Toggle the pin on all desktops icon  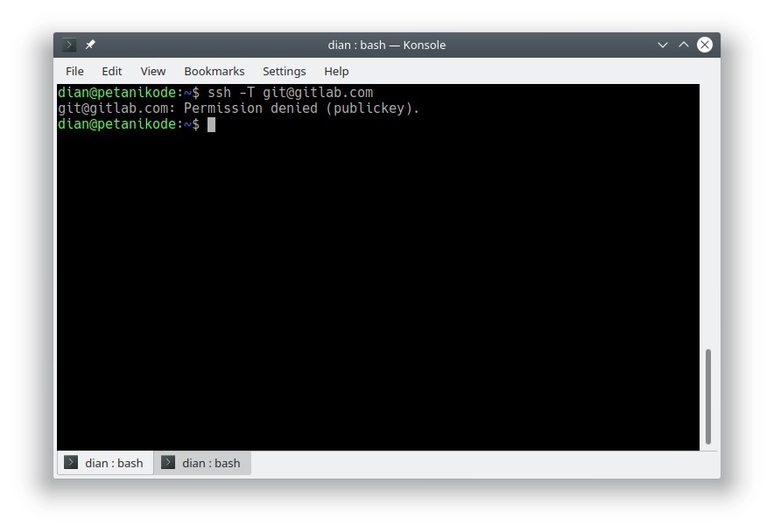coord(90,45)
